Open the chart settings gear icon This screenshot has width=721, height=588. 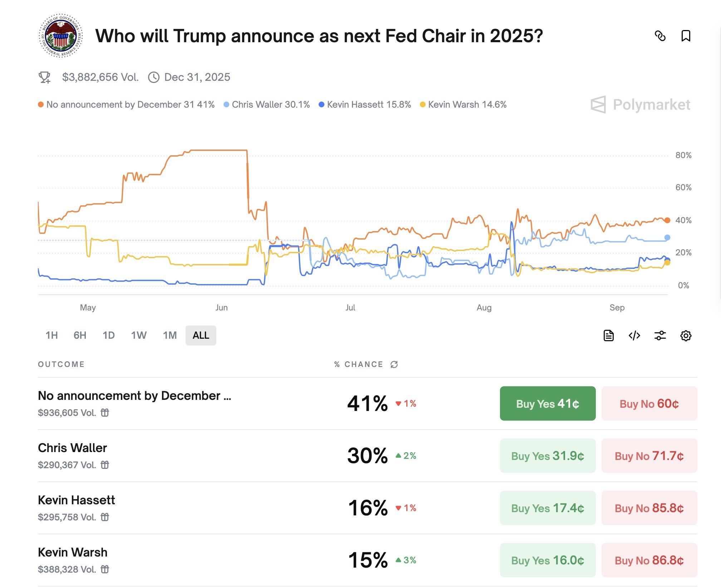686,335
